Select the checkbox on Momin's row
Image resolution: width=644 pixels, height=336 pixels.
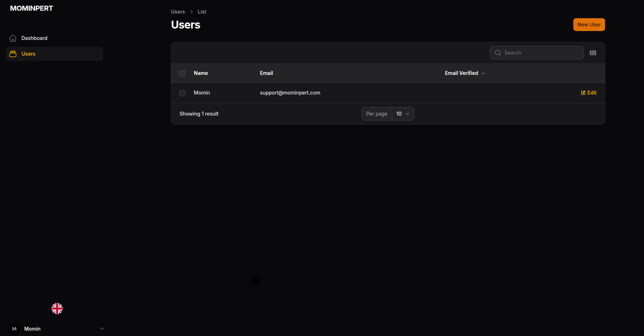coord(182,93)
